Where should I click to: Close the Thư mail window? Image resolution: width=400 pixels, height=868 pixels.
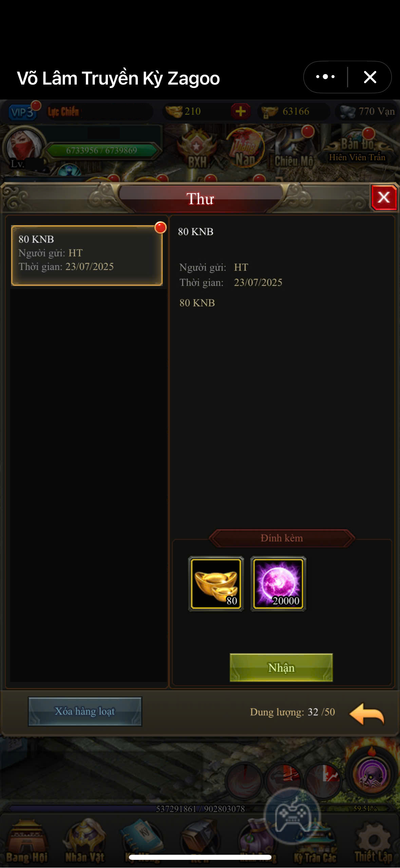[x=384, y=198]
